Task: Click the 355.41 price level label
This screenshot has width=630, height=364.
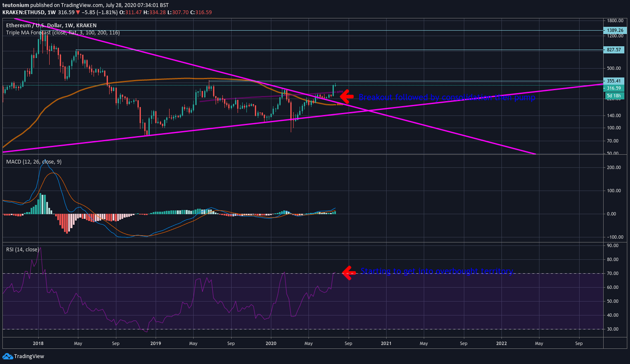Action: pos(614,81)
